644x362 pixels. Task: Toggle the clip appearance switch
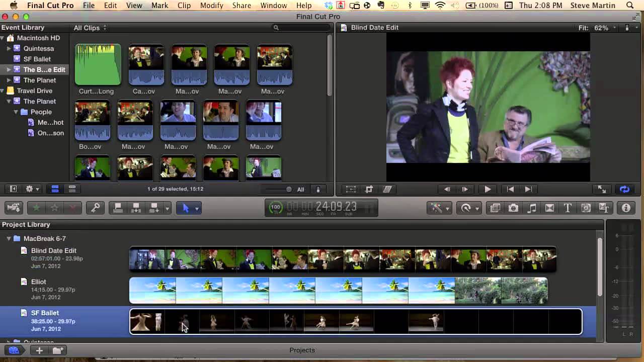(x=318, y=189)
